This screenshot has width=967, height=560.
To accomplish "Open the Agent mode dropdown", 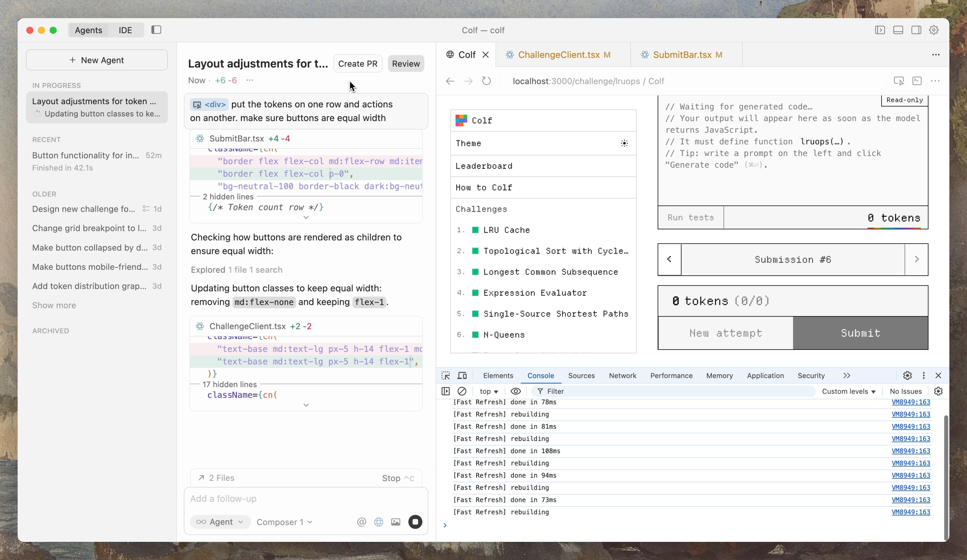I will click(220, 522).
